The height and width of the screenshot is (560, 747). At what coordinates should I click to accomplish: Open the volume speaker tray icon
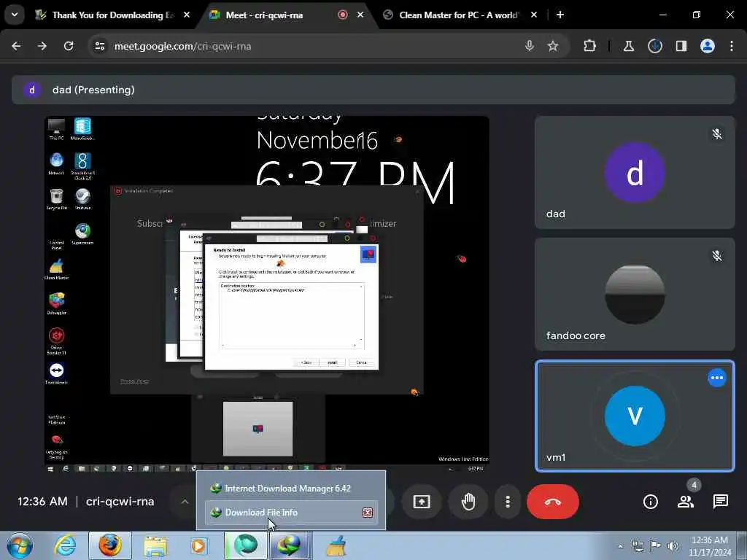(x=673, y=546)
